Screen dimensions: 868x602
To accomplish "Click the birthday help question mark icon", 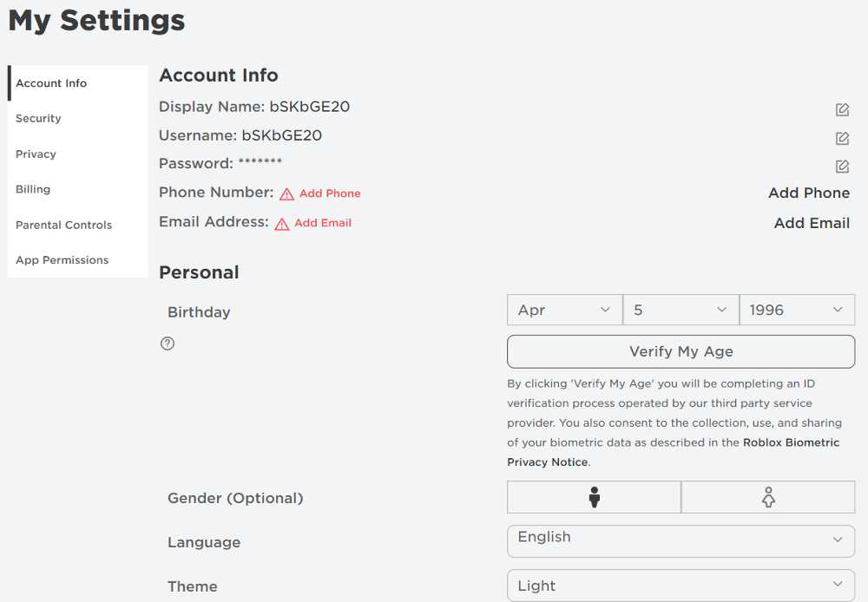I will [168, 344].
